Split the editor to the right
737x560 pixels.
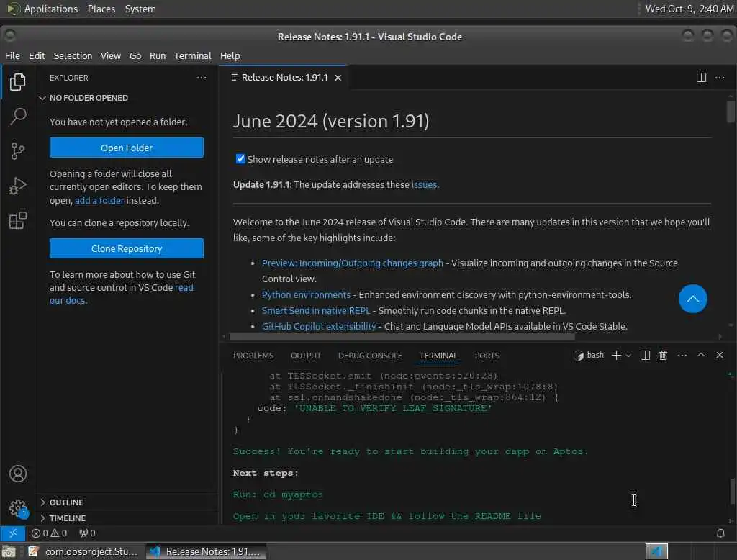[701, 77]
